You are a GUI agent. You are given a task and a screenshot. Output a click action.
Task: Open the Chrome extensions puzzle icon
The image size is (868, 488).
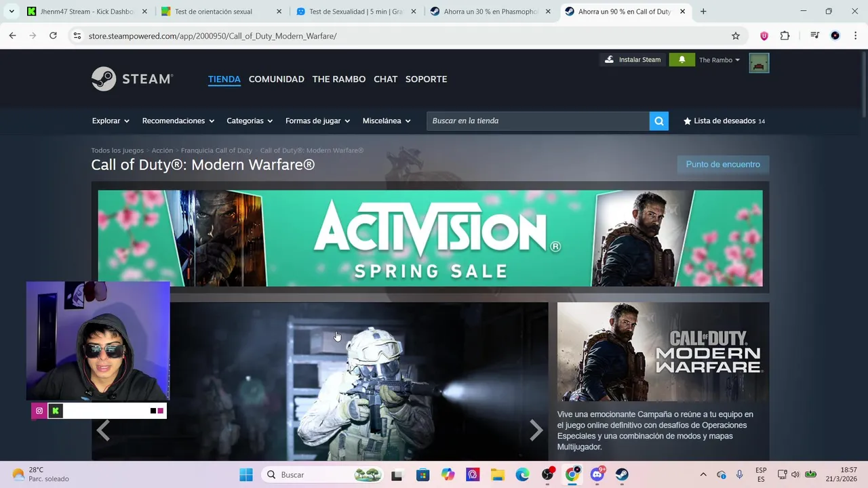785,36
